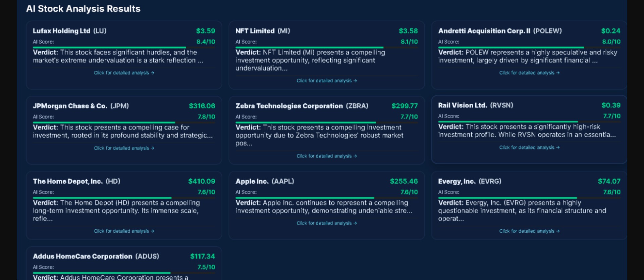
Task: View detailed analysis link for JPMorgan Chase
Action: pos(124,148)
